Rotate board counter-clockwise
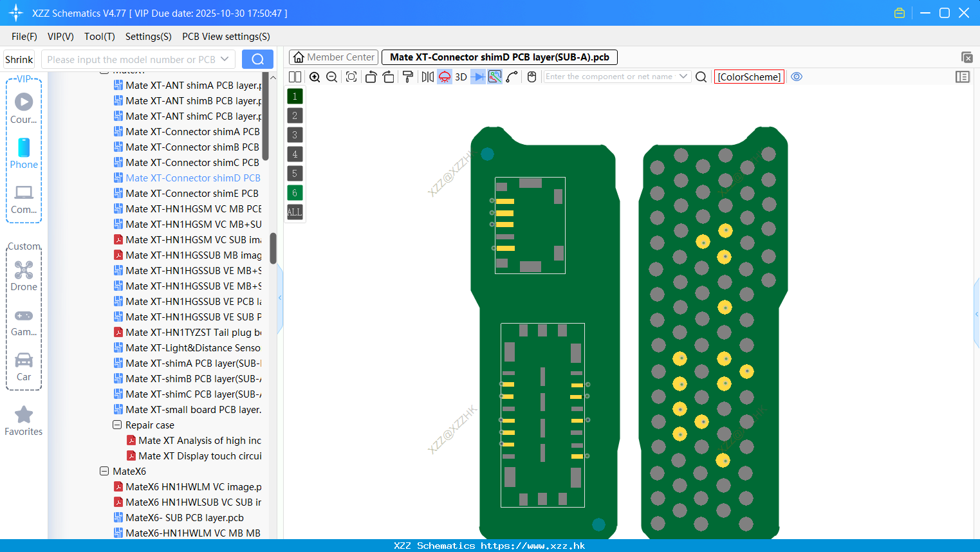Viewport: 980px width, 552px height. click(371, 77)
